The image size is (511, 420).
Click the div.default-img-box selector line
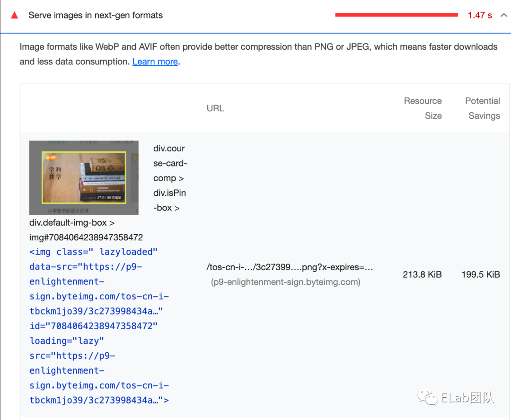72,223
